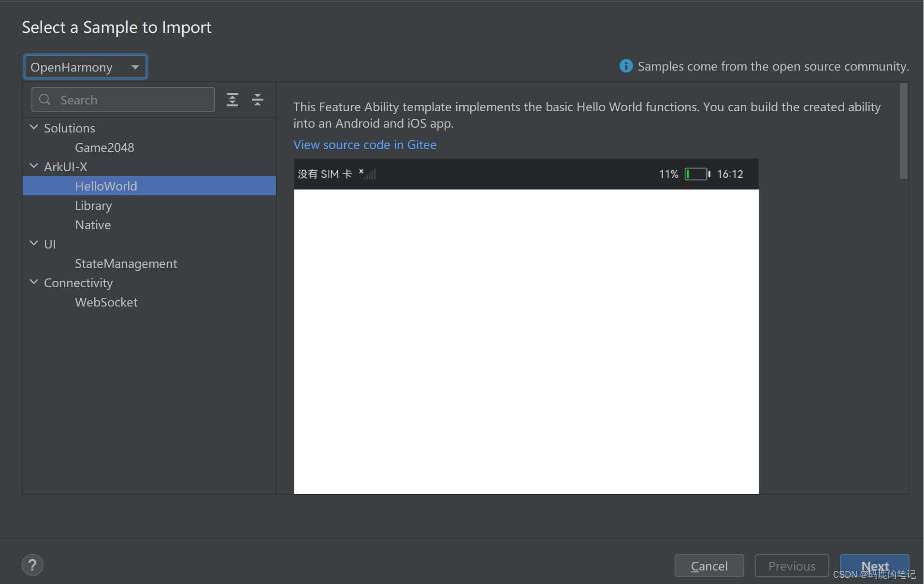Click the help question mark button
The width and height of the screenshot is (924, 584).
coord(32,565)
